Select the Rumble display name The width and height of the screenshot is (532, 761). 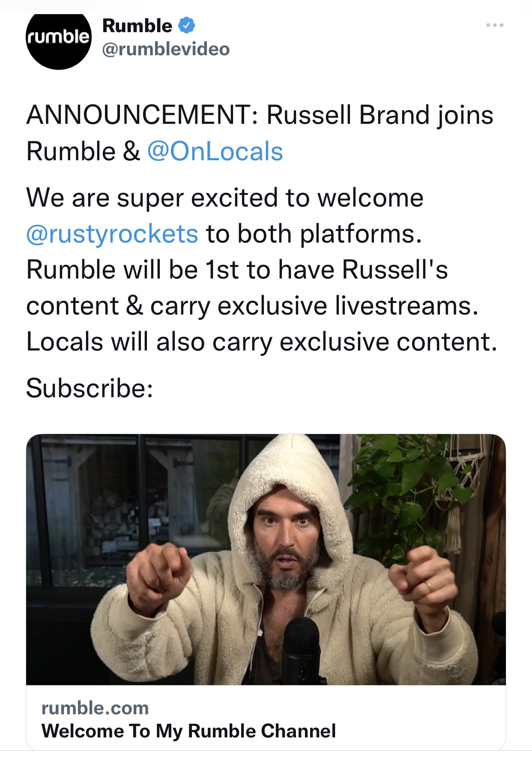(x=137, y=26)
